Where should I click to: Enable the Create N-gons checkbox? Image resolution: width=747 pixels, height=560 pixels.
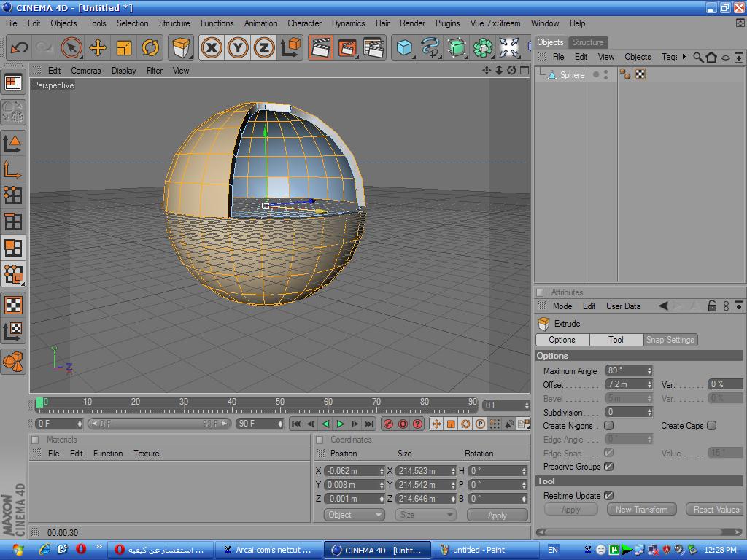tap(609, 426)
